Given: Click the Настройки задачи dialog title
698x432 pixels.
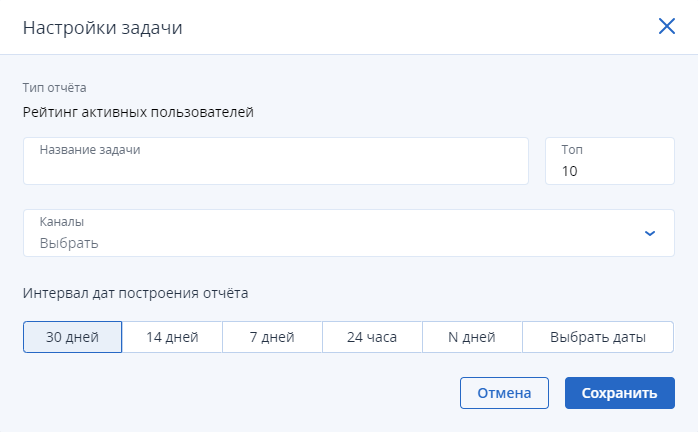Looking at the screenshot, I should click(x=102, y=28).
